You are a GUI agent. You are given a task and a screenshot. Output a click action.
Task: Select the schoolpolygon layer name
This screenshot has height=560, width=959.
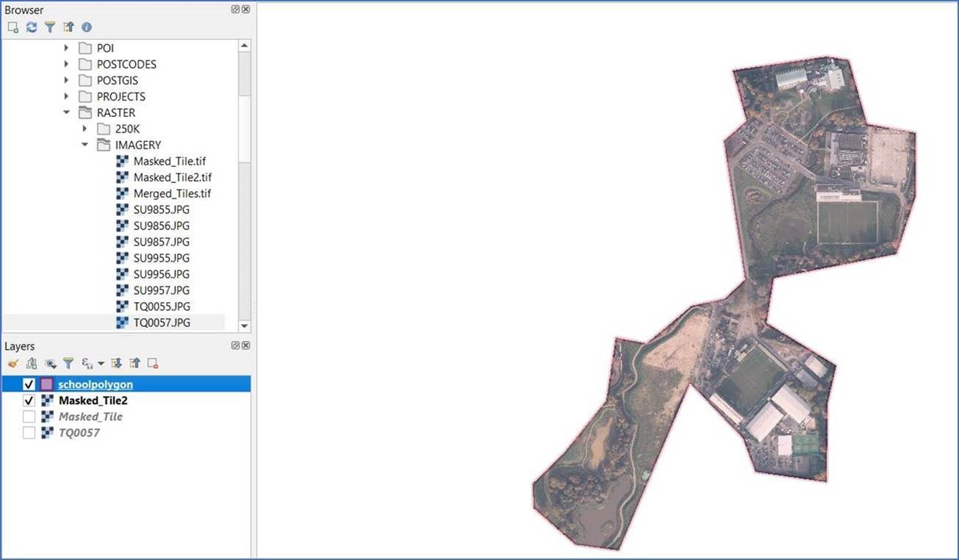[x=96, y=384]
